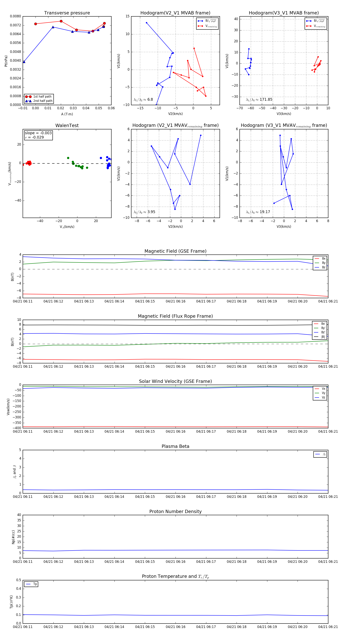The width and height of the screenshot is (351, 644).
Task: Click the 'B/√μ0ρ' legend entry in V2_V1 hodogram
Action: point(207,21)
